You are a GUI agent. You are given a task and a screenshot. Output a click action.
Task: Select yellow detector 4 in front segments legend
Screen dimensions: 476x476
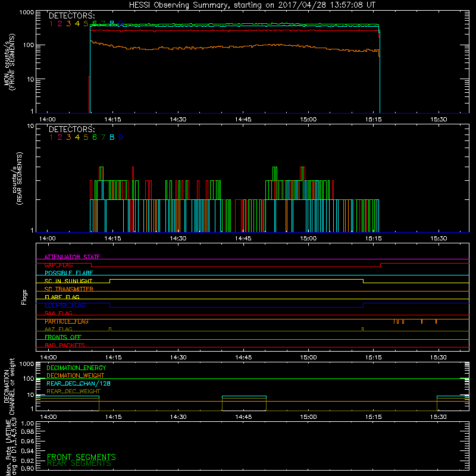[x=77, y=23]
